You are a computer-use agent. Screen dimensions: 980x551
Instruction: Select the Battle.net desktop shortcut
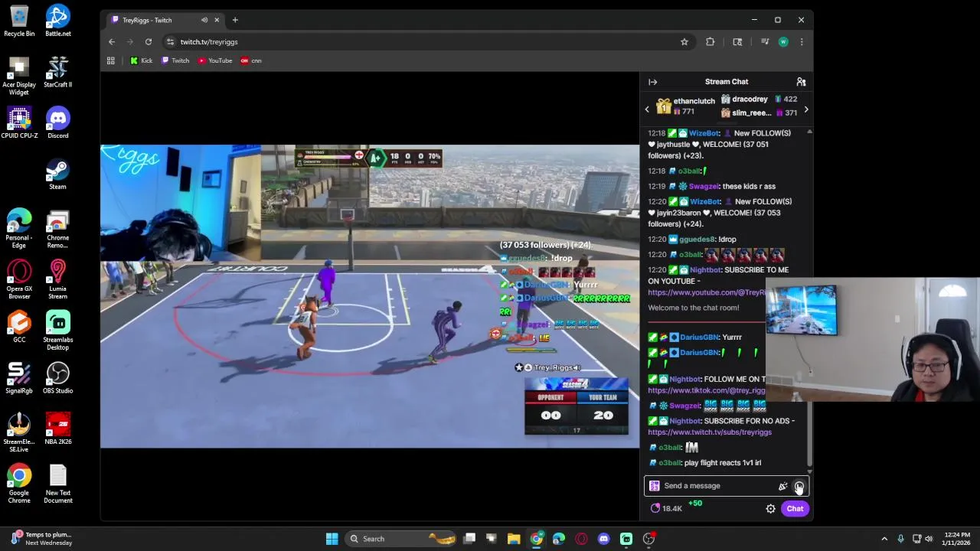pos(57,21)
